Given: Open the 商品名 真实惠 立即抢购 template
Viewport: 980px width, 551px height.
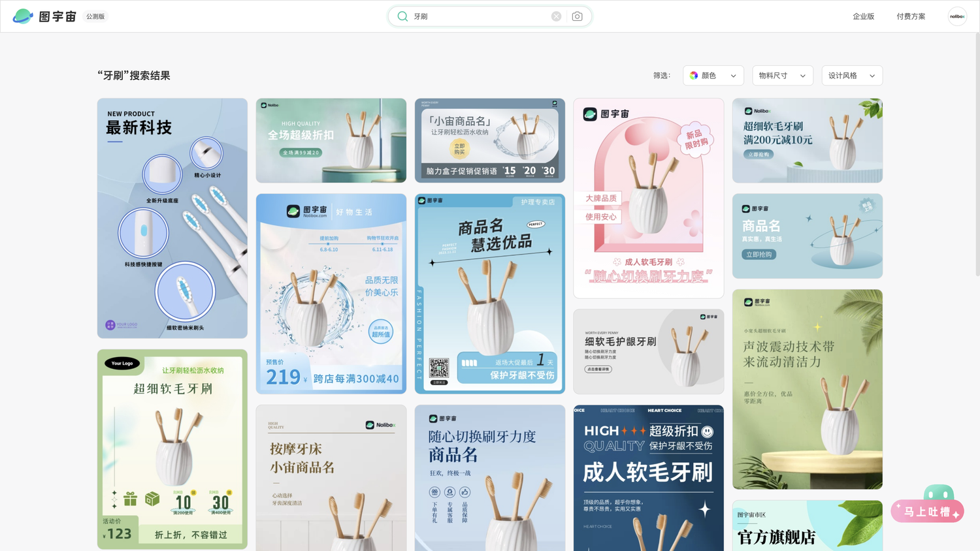Looking at the screenshot, I should pyautogui.click(x=808, y=236).
